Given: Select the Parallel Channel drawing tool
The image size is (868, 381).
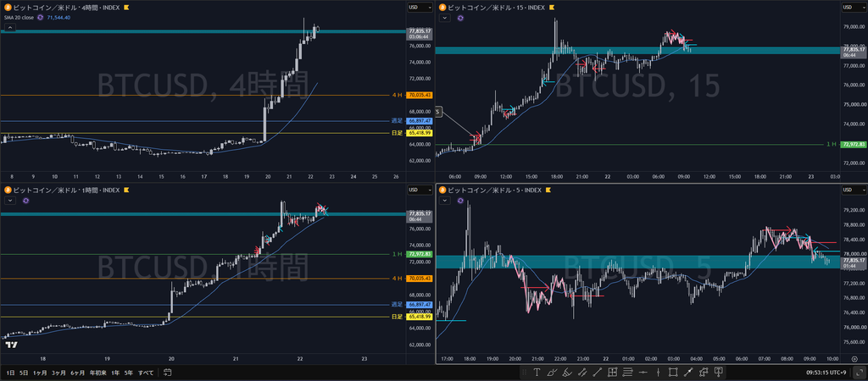Looking at the screenshot, I should (x=582, y=373).
